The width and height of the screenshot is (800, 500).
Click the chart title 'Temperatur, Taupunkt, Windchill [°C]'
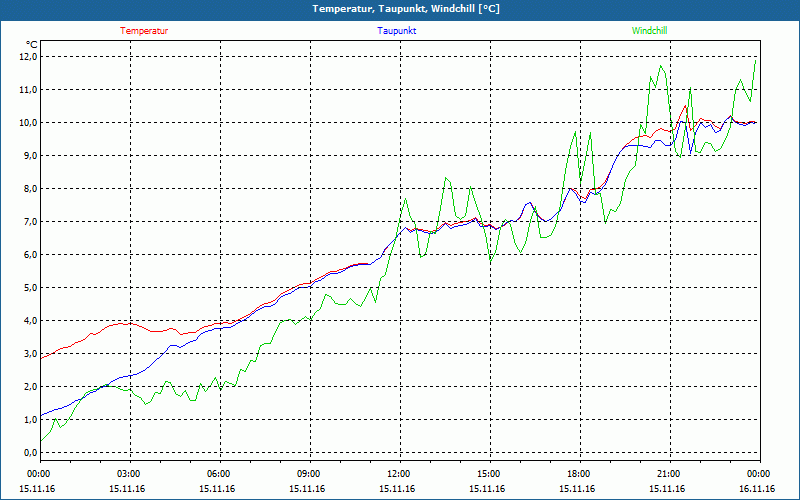click(x=406, y=9)
